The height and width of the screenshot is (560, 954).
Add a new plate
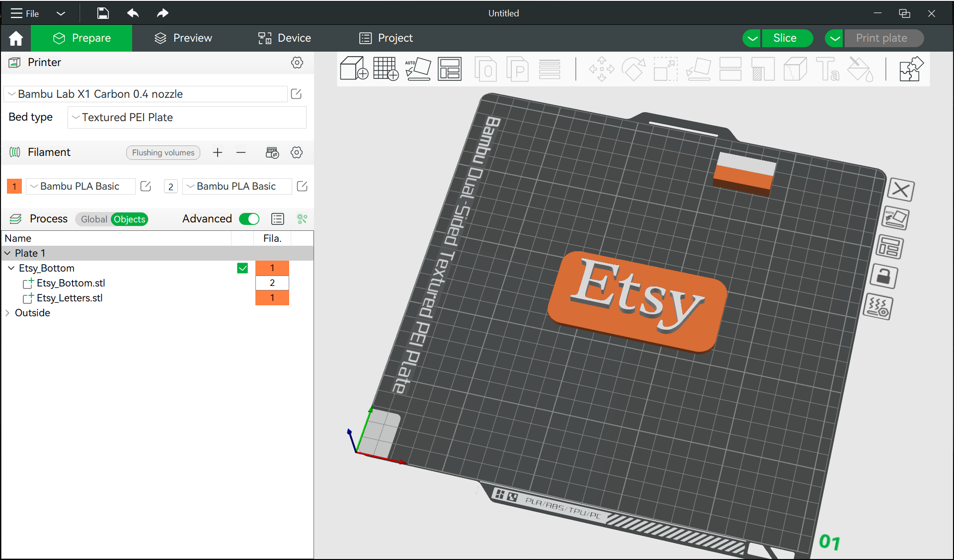coord(385,69)
